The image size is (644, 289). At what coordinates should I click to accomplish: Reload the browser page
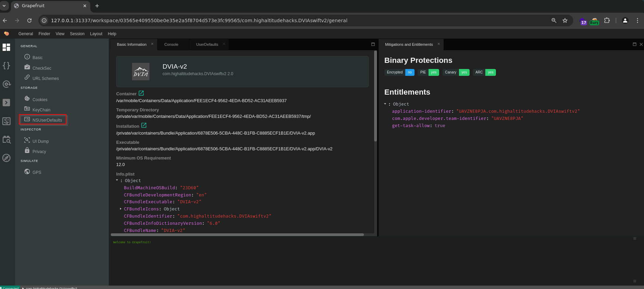[x=29, y=20]
